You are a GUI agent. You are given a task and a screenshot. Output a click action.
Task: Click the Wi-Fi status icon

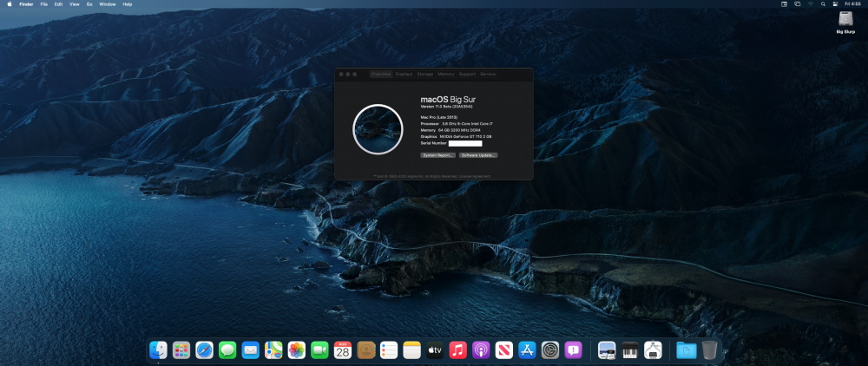click(x=811, y=3)
